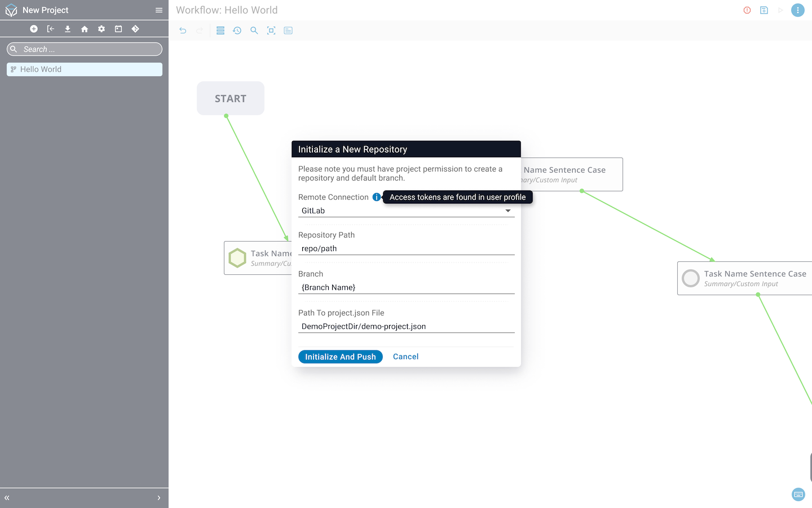Click the save workflow floppy disk icon

764,10
